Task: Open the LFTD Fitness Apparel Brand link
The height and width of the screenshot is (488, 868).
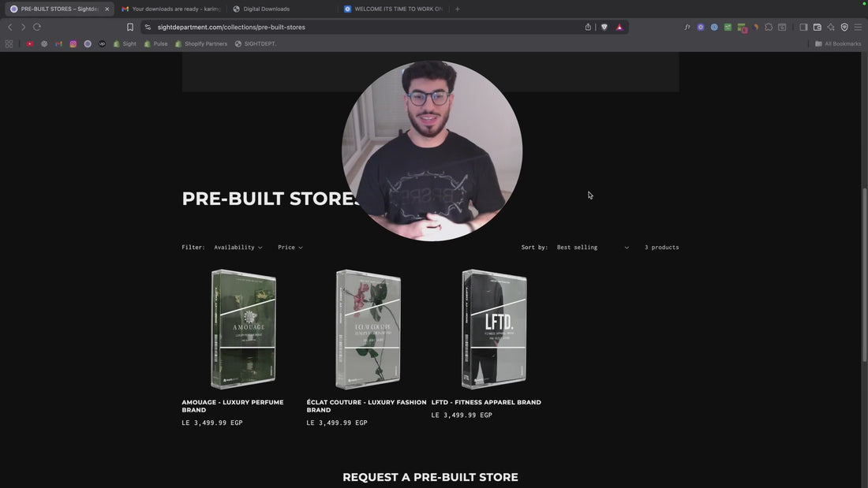Action: coord(486,402)
